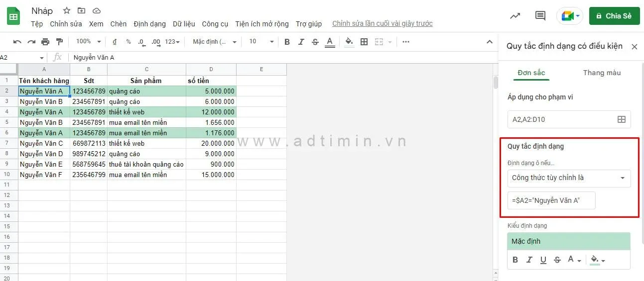This screenshot has width=644, height=281.
Task: Toggle strikethrough in main toolbar
Action: (315, 42)
